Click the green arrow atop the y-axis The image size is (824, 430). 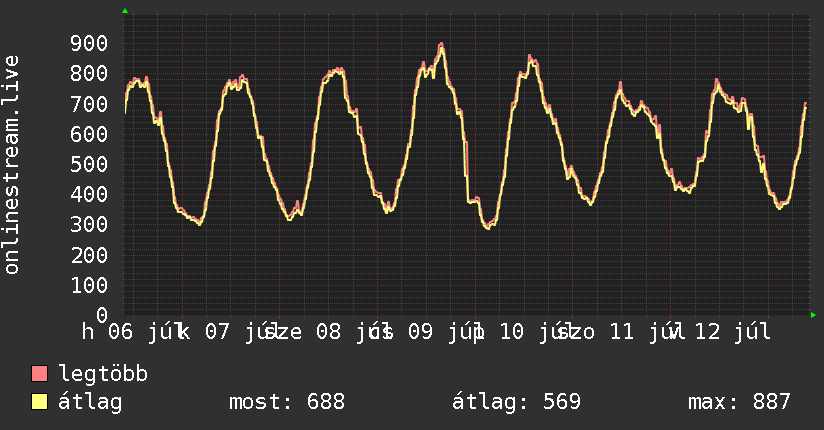tap(125, 11)
